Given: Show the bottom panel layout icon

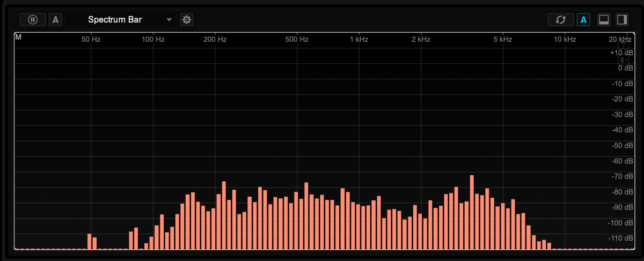Looking at the screenshot, I should coord(603,20).
